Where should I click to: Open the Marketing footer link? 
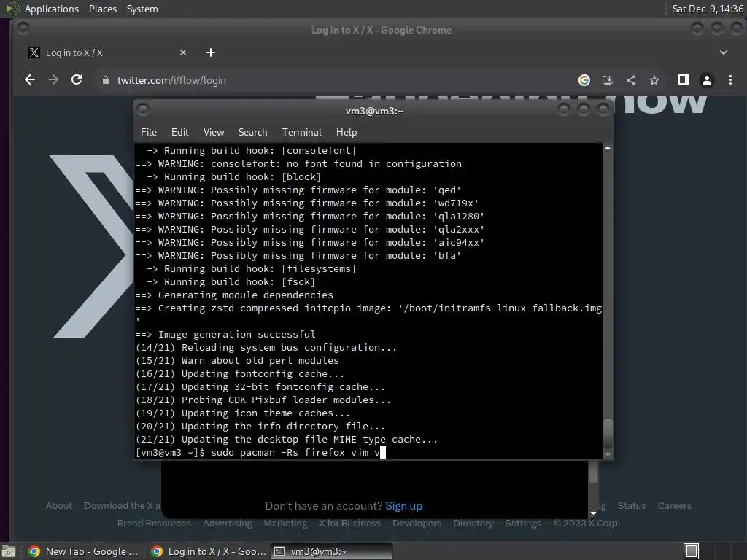tap(285, 523)
